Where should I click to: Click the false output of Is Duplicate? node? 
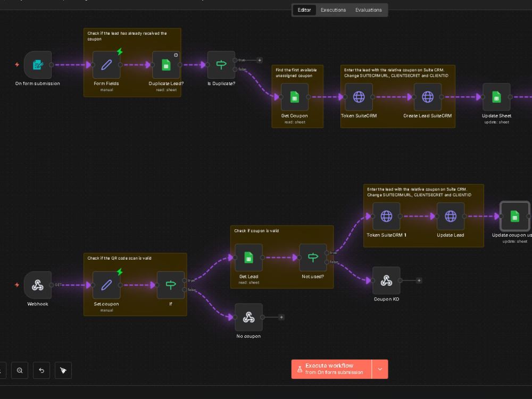click(235, 70)
